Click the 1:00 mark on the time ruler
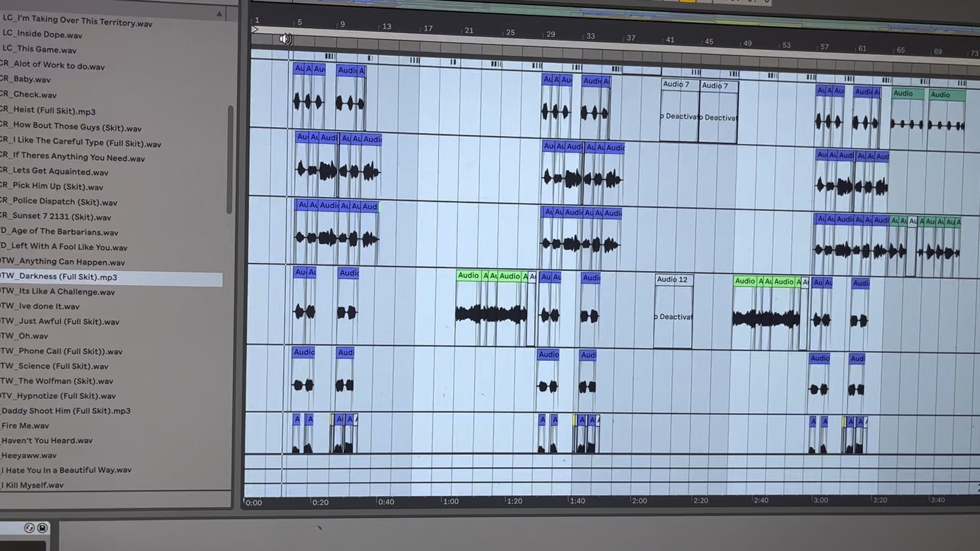Image resolution: width=980 pixels, height=551 pixels. (451, 502)
